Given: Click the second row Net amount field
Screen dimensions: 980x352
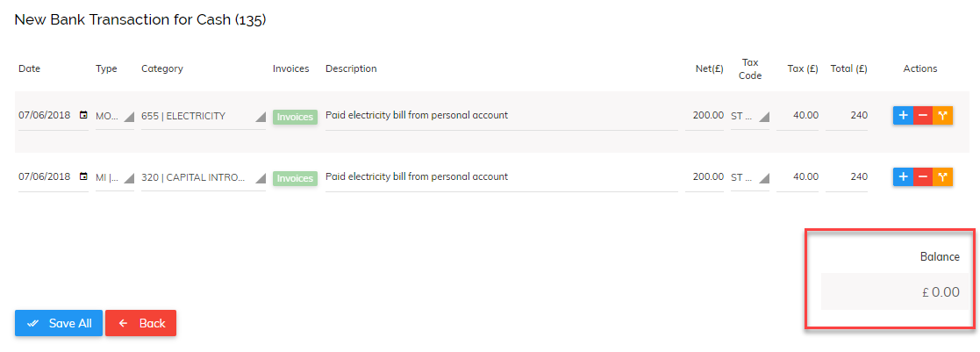Looking at the screenshot, I should click(707, 176).
